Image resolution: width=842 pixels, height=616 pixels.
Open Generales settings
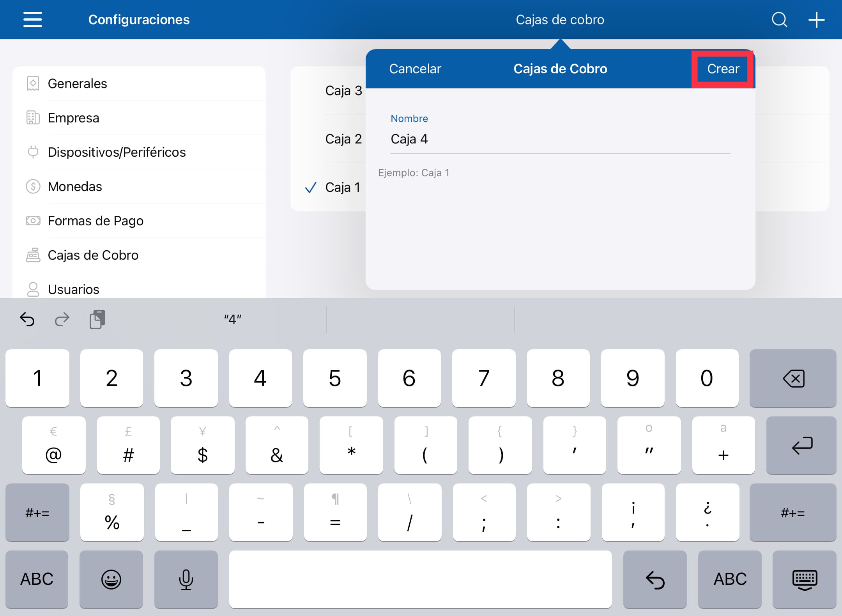139,83
